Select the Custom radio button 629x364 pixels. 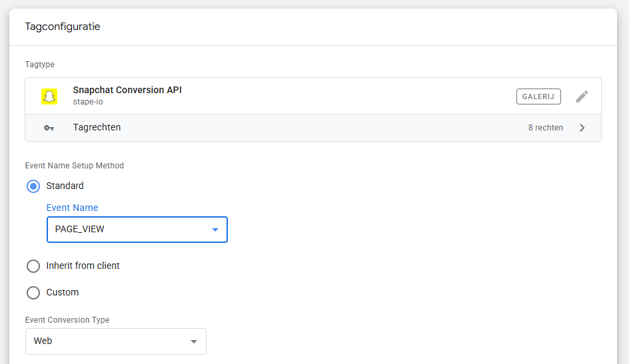33,293
